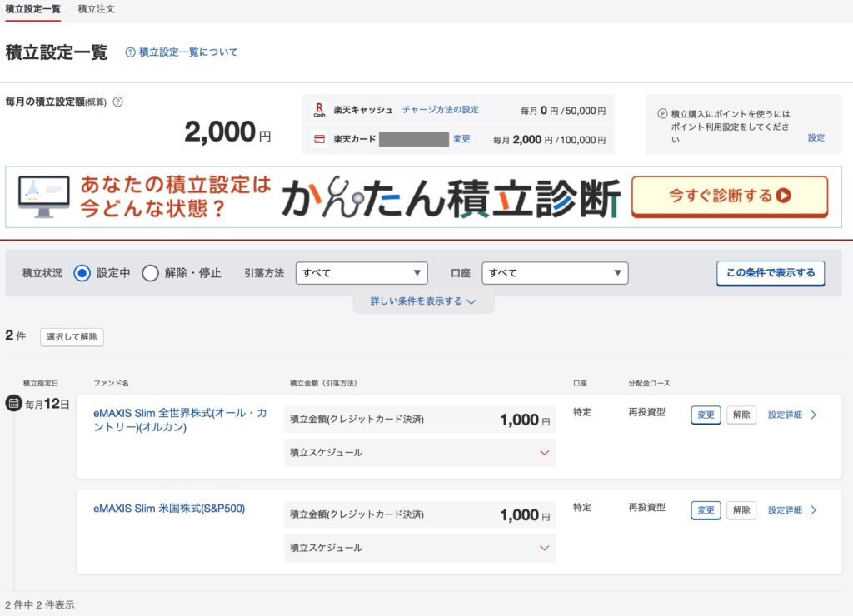Click the calendar icon beside 毎月12日
Image resolution: width=853 pixels, height=616 pixels.
(13, 404)
